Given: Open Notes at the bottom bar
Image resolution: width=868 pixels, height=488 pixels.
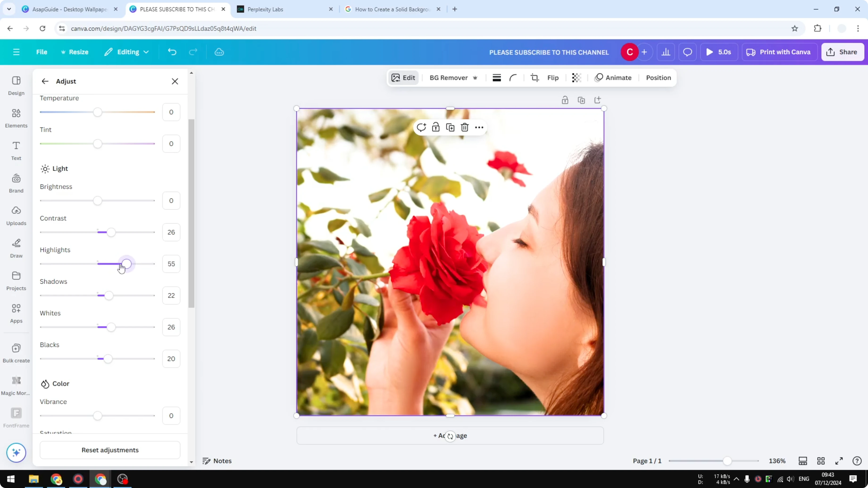Looking at the screenshot, I should (x=217, y=461).
